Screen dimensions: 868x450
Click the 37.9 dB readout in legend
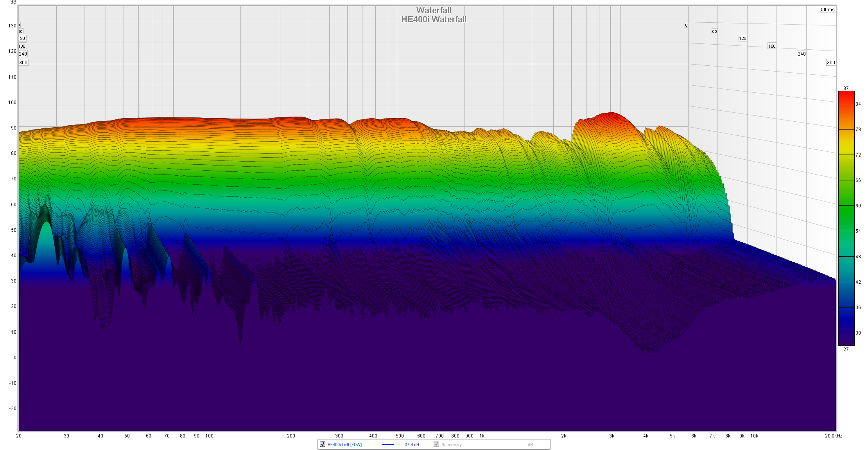click(412, 445)
